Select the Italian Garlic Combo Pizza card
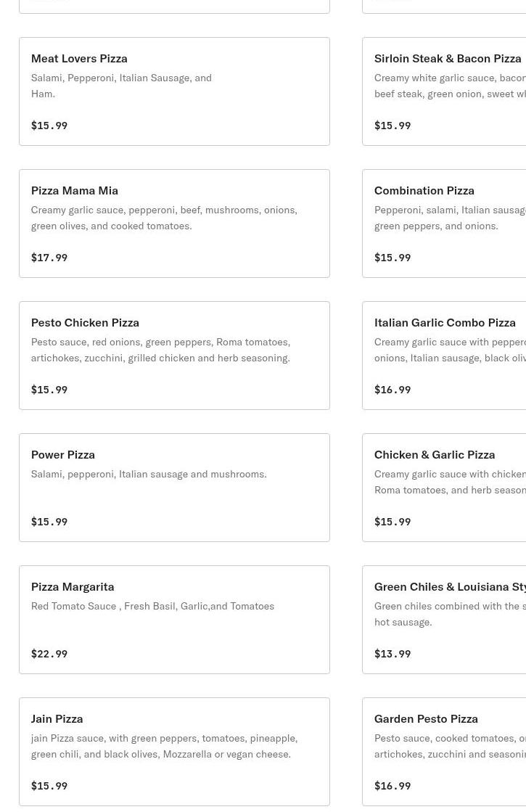 (x=444, y=356)
